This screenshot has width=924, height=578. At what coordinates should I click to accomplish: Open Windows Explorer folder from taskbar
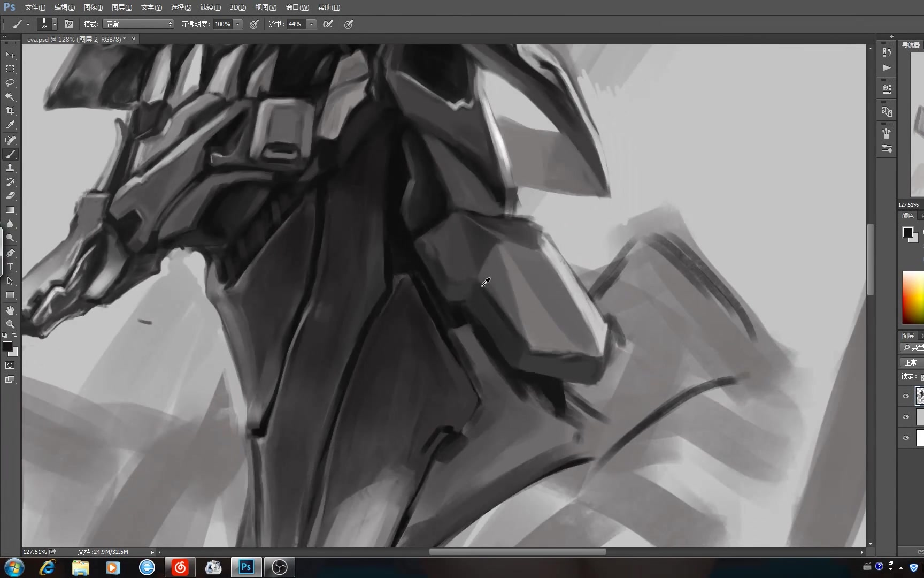pos(80,567)
